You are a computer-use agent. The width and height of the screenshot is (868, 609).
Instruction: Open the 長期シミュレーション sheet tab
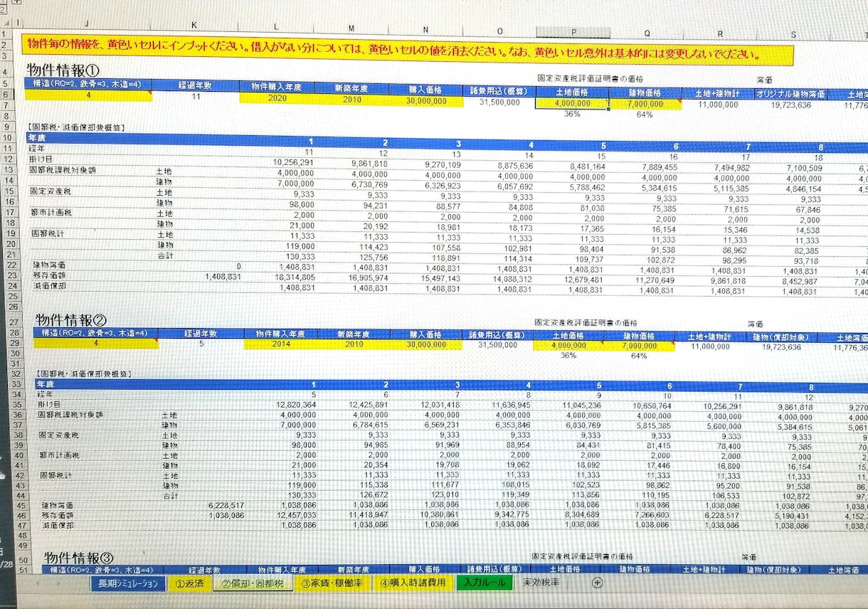tap(128, 583)
